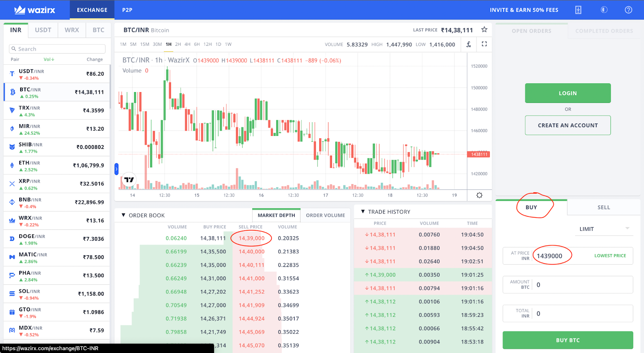The height and width of the screenshot is (353, 644).
Task: Open chart indicators fx icon
Action: (469, 44)
